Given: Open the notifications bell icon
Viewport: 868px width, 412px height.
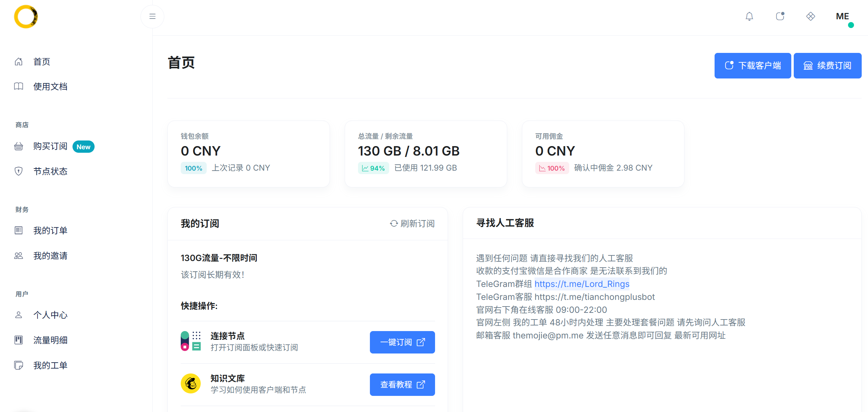Looking at the screenshot, I should click(749, 16).
